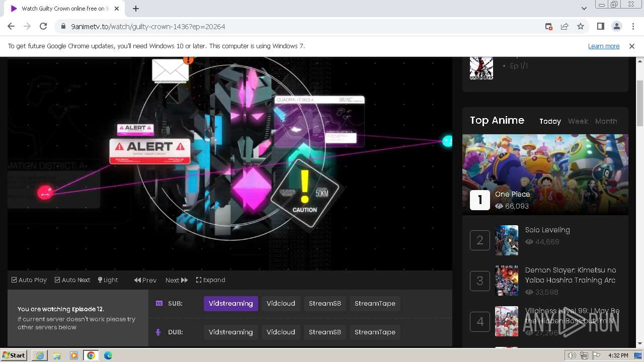The image size is (644, 362).
Task: Click the video player envelope icon
Action: point(171,70)
